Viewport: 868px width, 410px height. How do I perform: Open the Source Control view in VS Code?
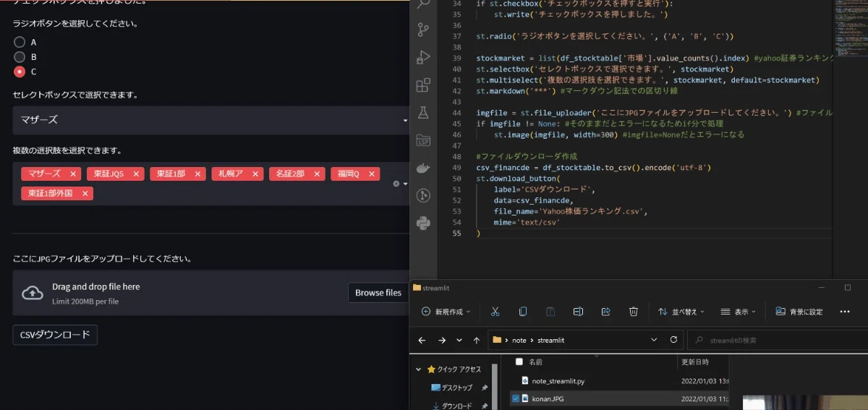pyautogui.click(x=423, y=30)
